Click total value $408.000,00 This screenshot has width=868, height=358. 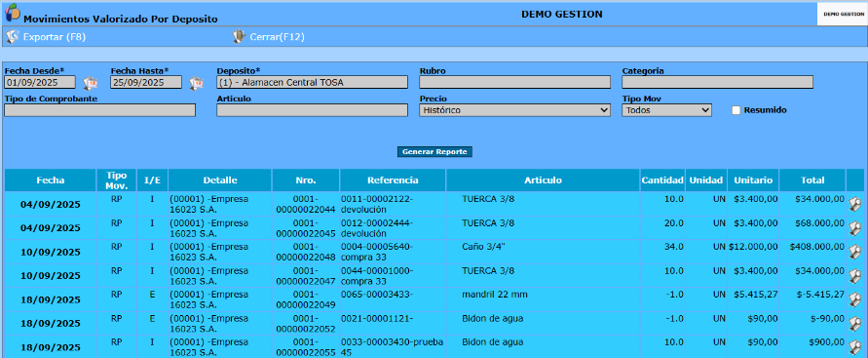pyautogui.click(x=817, y=247)
